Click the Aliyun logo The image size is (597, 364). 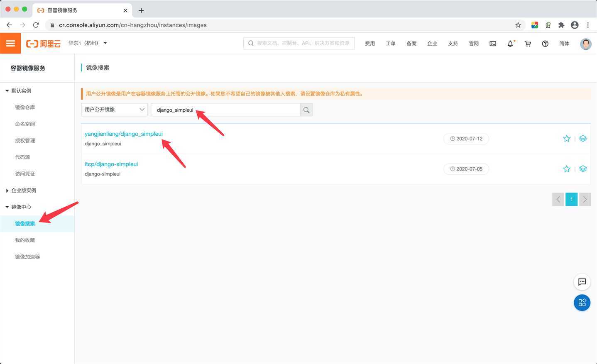[43, 44]
